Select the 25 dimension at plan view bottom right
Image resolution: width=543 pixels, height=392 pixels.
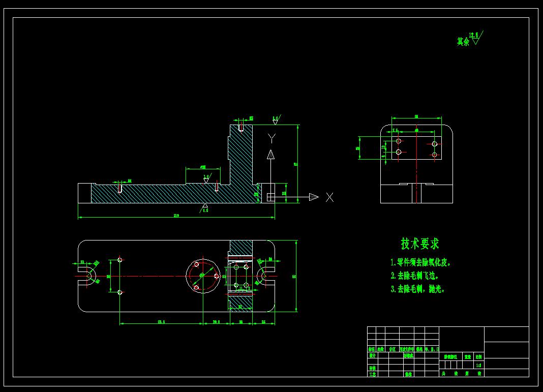click(x=263, y=323)
